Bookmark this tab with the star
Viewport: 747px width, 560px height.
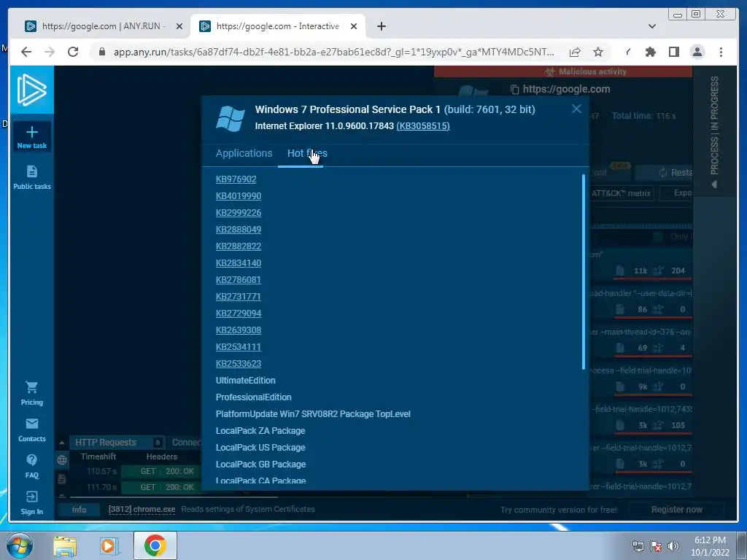(x=598, y=52)
